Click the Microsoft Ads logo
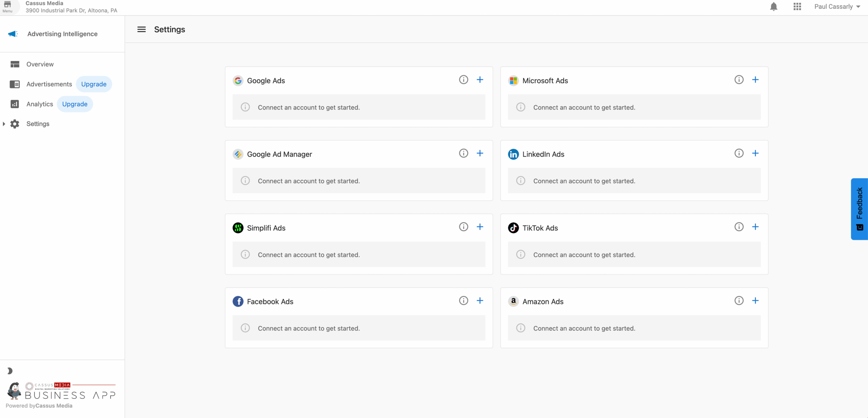The width and height of the screenshot is (868, 418). point(513,81)
